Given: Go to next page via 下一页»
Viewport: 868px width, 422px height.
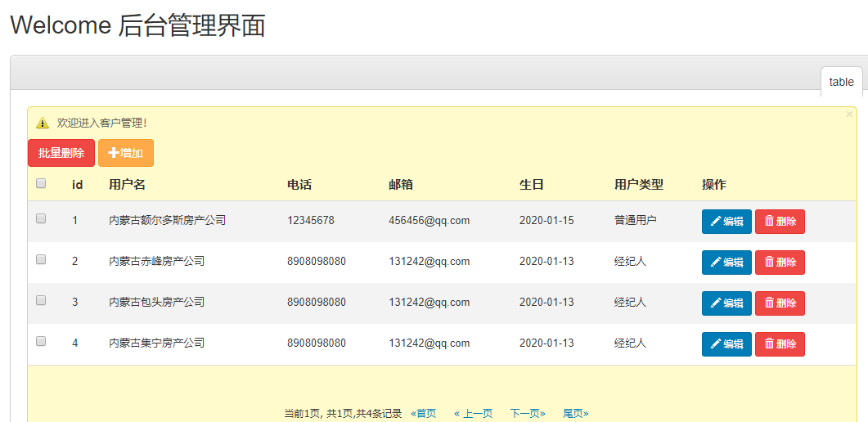Looking at the screenshot, I should (528, 413).
